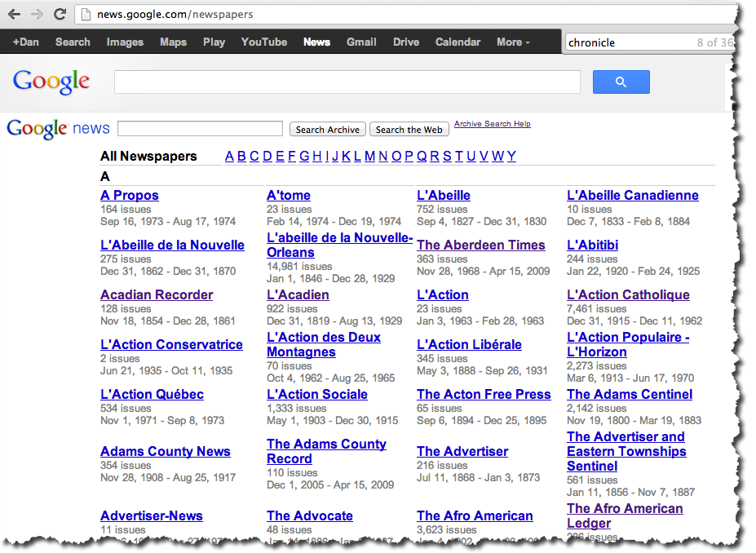This screenshot has height=553, width=756.
Task: Click the browser back arrow
Action: point(15,14)
